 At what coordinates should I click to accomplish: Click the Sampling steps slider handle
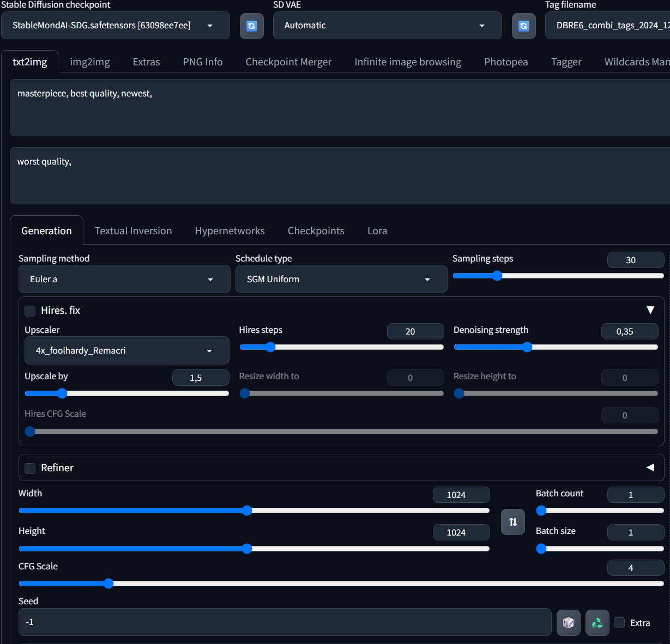[x=497, y=276]
